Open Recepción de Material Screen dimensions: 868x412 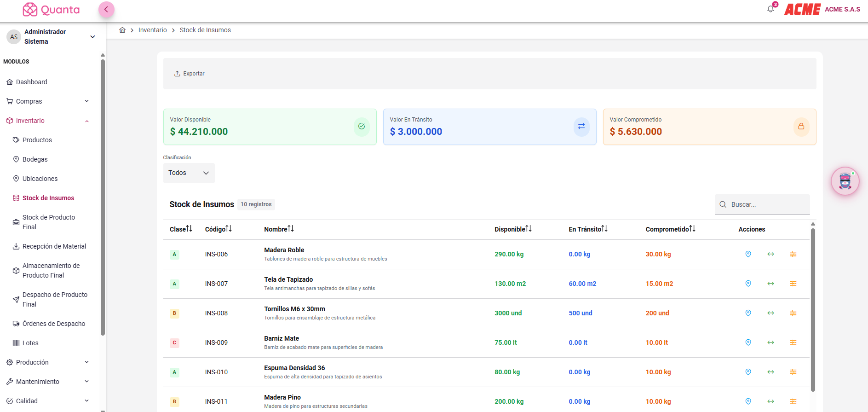pos(51,246)
